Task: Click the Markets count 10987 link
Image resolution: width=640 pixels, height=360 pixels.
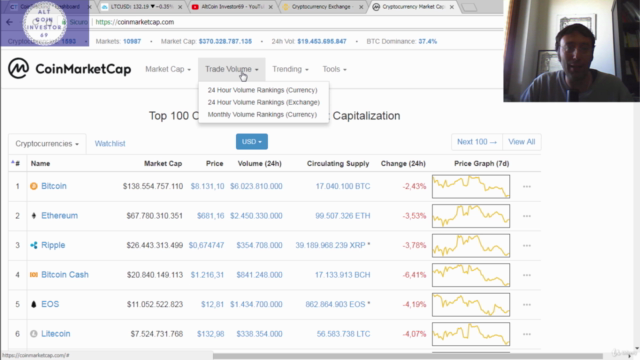Action: [x=132, y=41]
